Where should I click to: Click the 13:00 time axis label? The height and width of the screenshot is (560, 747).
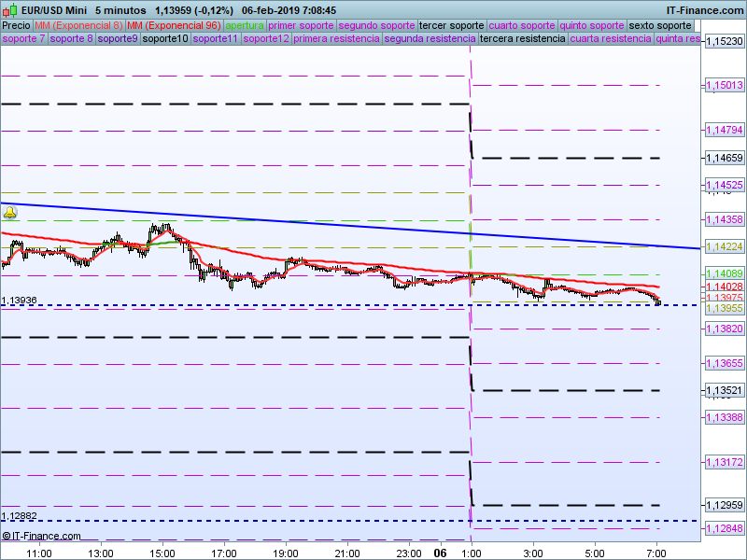click(101, 553)
